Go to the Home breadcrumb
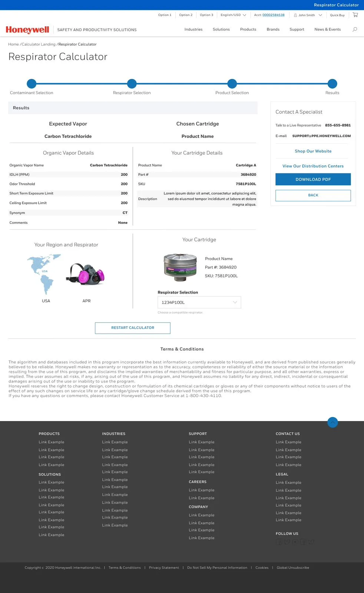Image resolution: width=364 pixels, height=593 pixels. pos(13,44)
